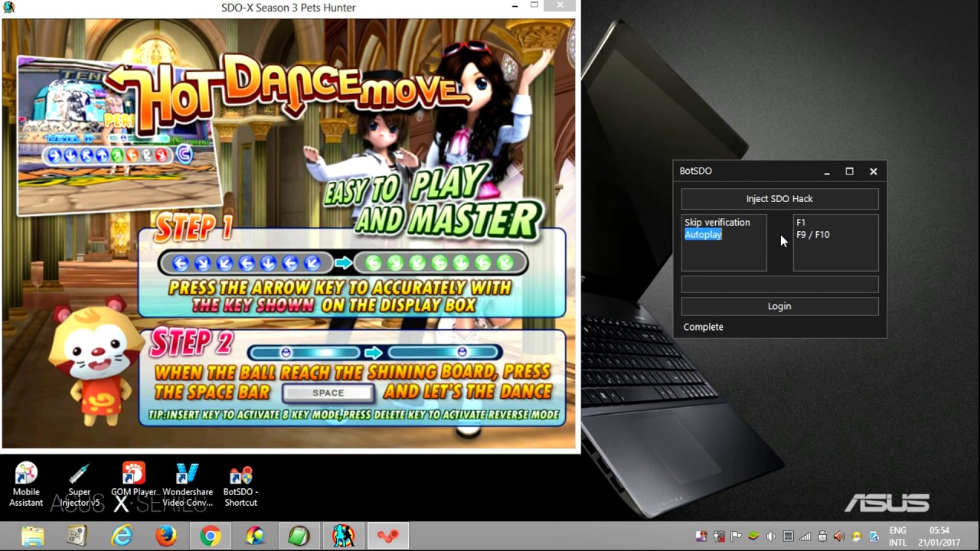Image resolution: width=980 pixels, height=551 pixels.
Task: Click the BlueStacks tray icon
Action: (753, 536)
